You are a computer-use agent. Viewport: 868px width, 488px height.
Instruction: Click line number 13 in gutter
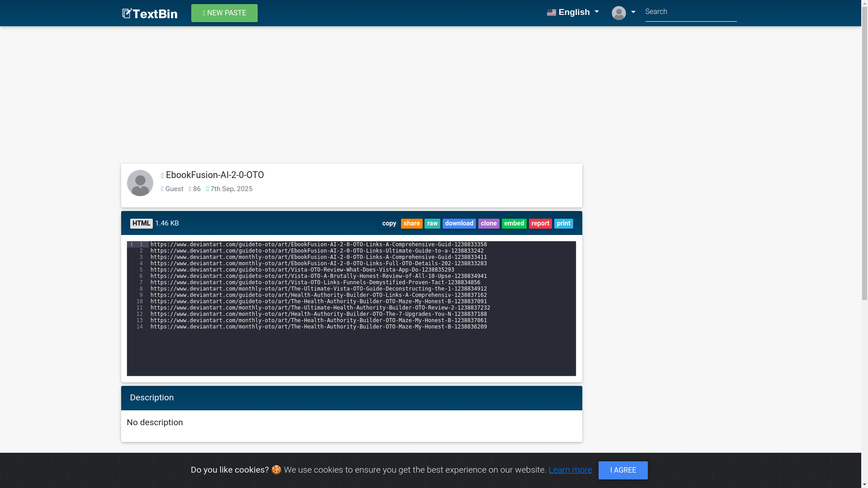(x=140, y=320)
